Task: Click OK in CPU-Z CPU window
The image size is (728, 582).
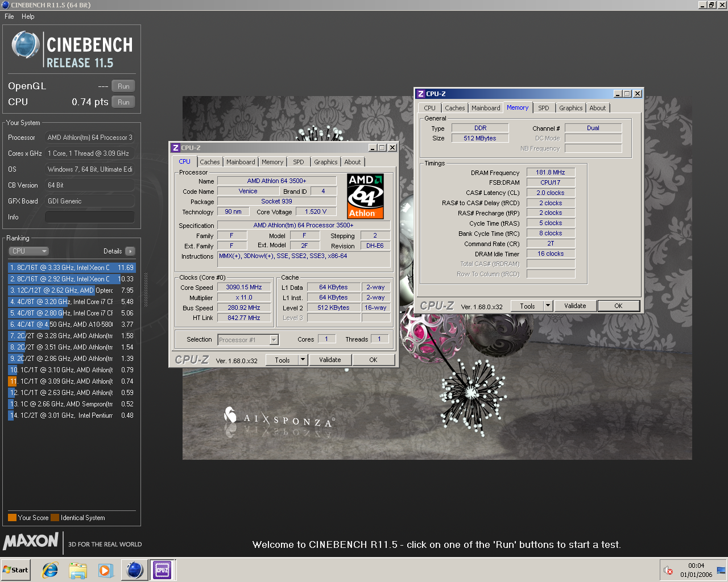Action: [x=373, y=360]
